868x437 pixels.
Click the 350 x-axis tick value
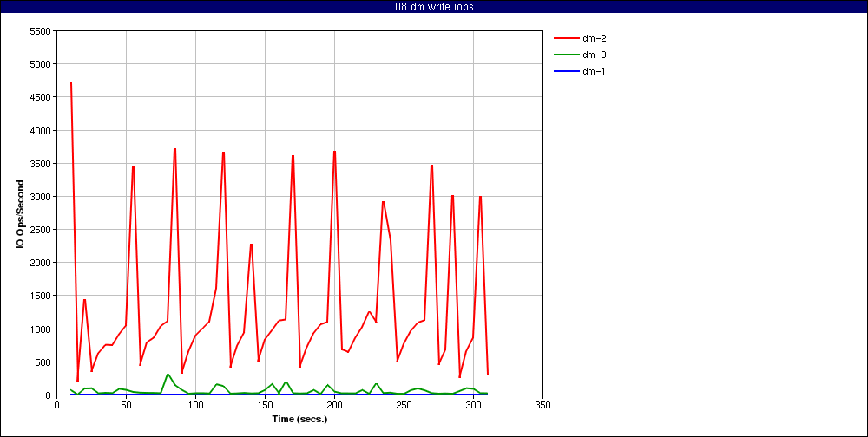(x=543, y=404)
